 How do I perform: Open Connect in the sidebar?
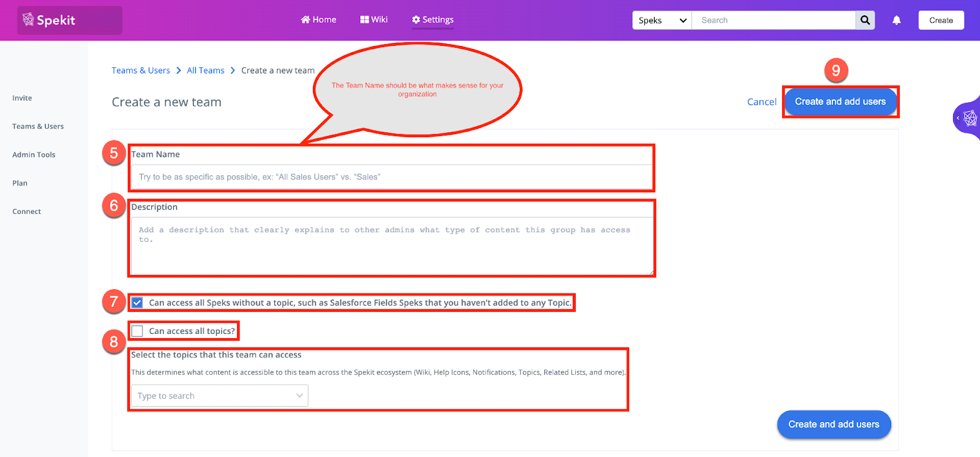26,211
